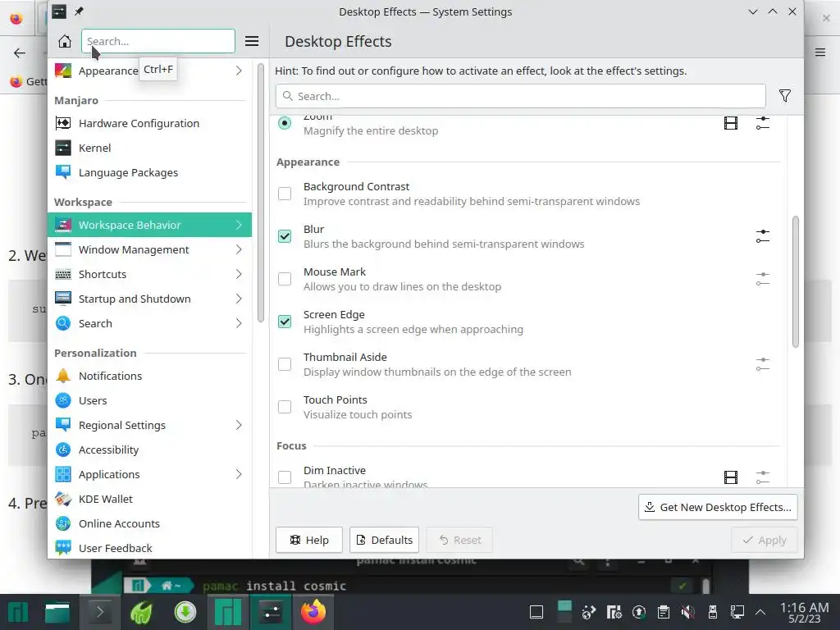Screen dimensions: 840x630
Task: Click the sidebar vertical scrollbar
Action: point(260,193)
